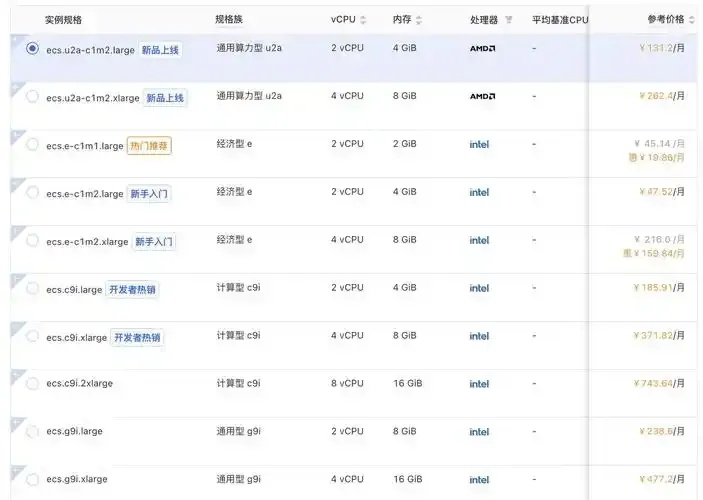This screenshot has width=703, height=500.
Task: Click 2 GiB cell in ecs.e-c1m1.large row
Action: 404,144
